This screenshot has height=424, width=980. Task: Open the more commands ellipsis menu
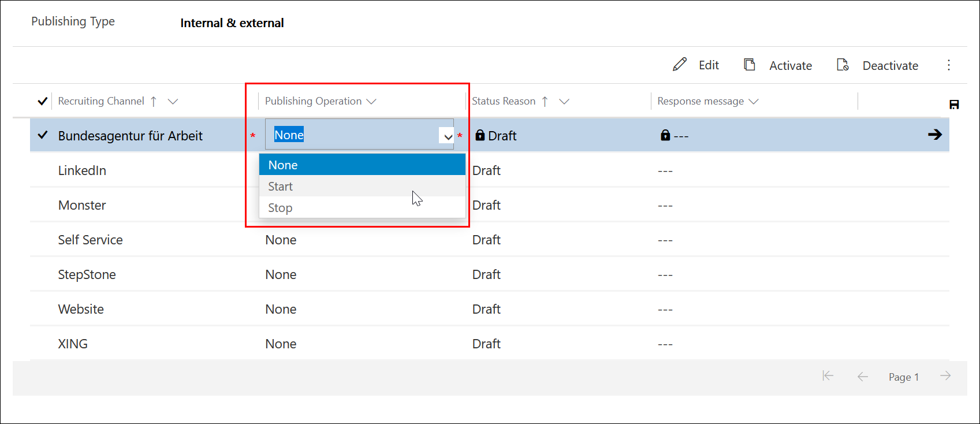(x=948, y=65)
